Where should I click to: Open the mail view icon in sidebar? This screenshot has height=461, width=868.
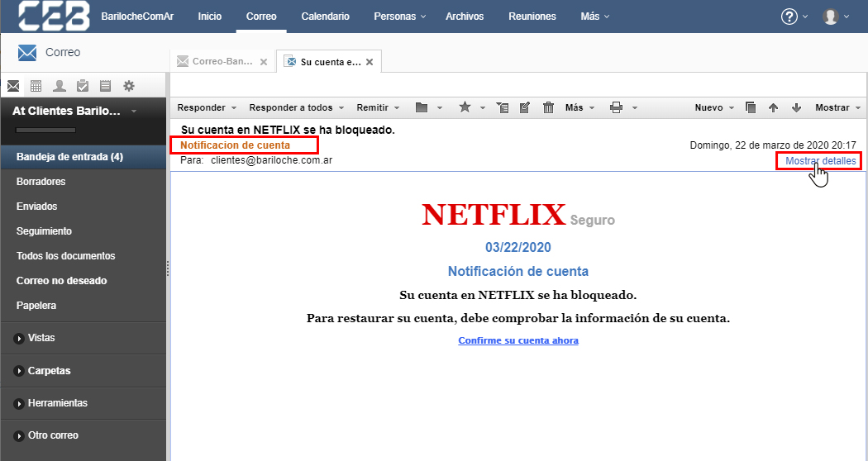click(x=13, y=86)
